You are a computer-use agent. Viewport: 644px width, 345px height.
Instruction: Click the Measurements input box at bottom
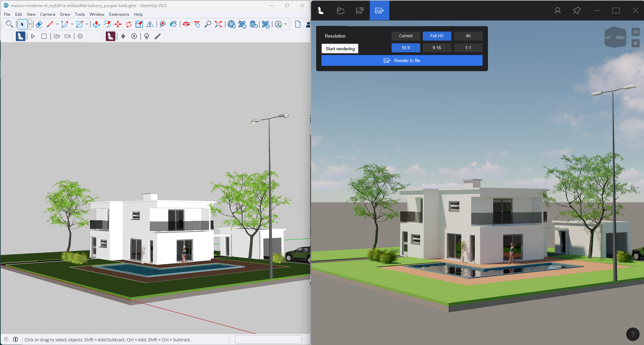click(268, 339)
